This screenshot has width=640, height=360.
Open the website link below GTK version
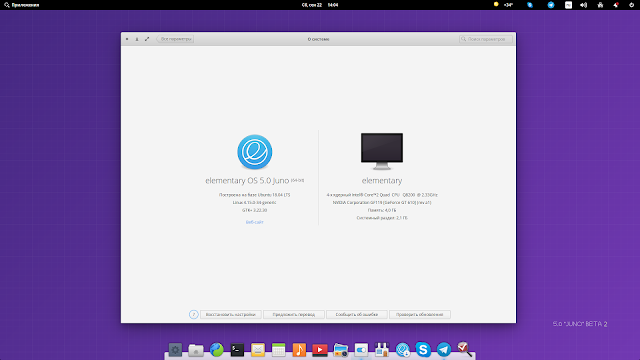(x=254, y=222)
